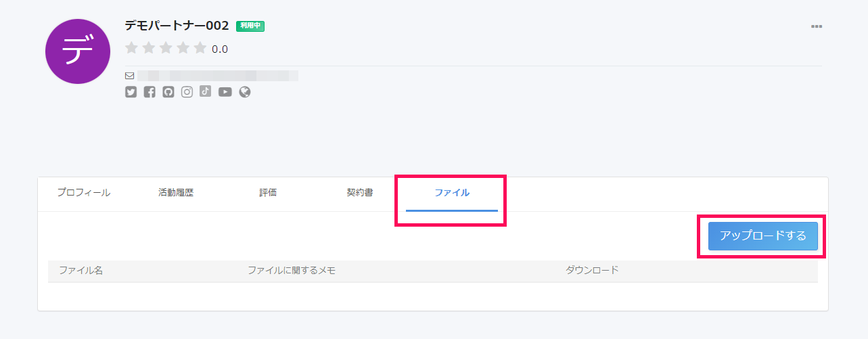Switch to the プロフィール tab
Viewport: 868px width, 339px height.
[83, 193]
